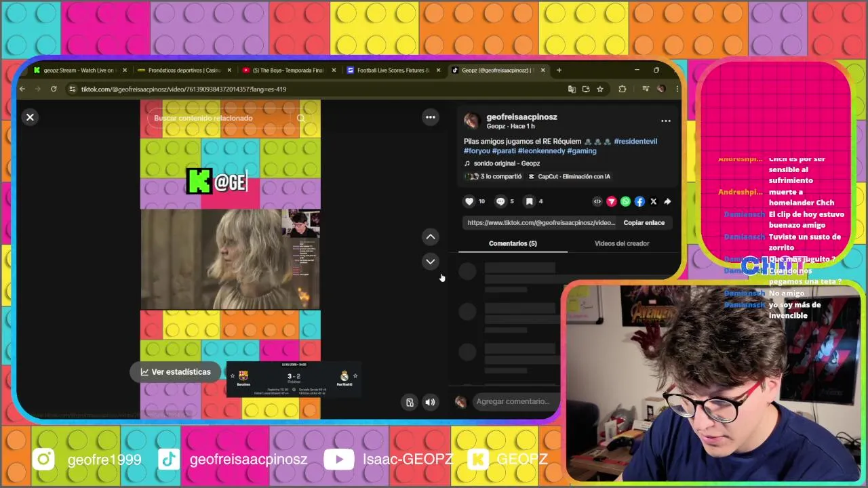
Task: Open the author's avatar picture
Action: (471, 121)
